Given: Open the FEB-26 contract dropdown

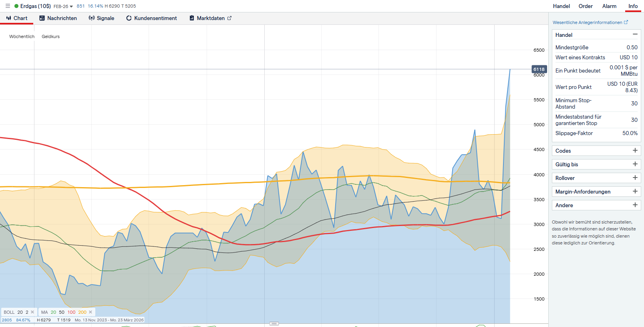Looking at the screenshot, I should click(x=63, y=6).
